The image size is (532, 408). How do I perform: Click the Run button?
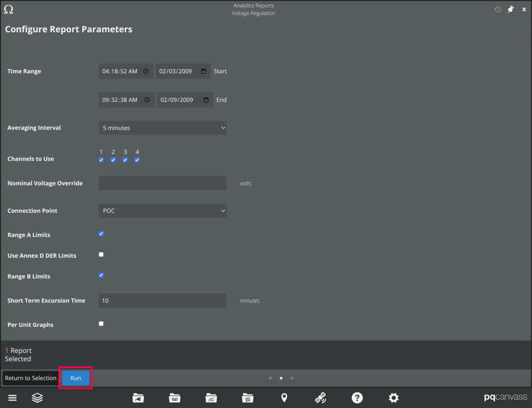[76, 378]
